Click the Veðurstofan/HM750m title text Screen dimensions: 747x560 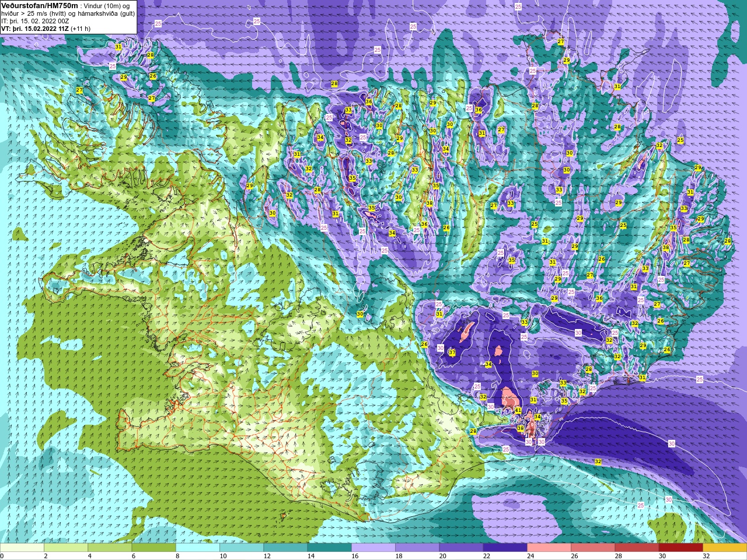39,5
